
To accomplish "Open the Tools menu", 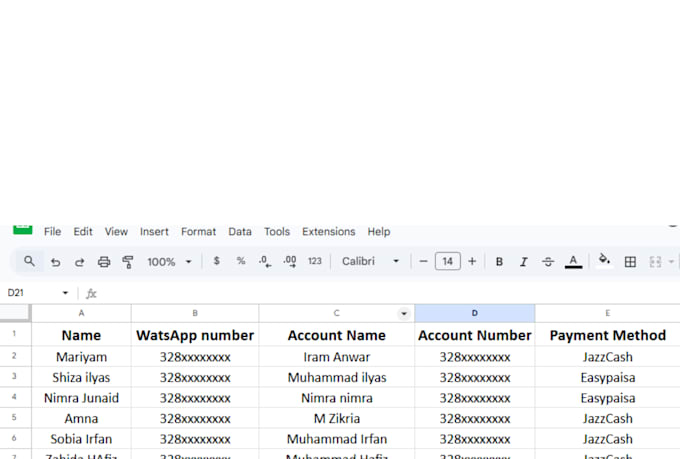I will click(277, 232).
